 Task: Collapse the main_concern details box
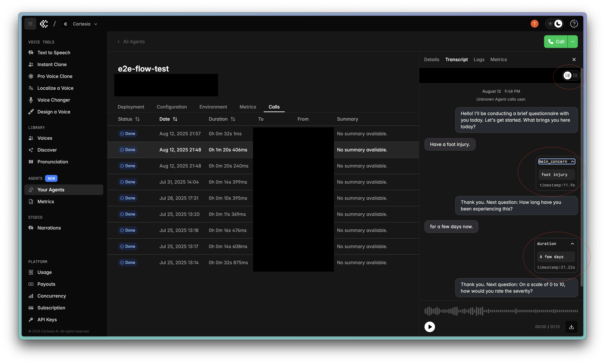[x=572, y=161]
